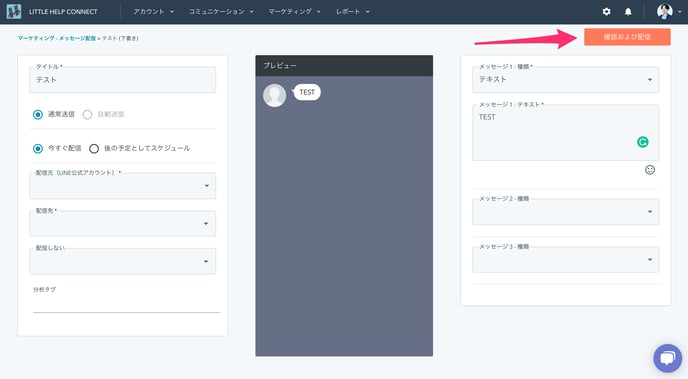Open the コミュニケーション menu

[221, 12]
